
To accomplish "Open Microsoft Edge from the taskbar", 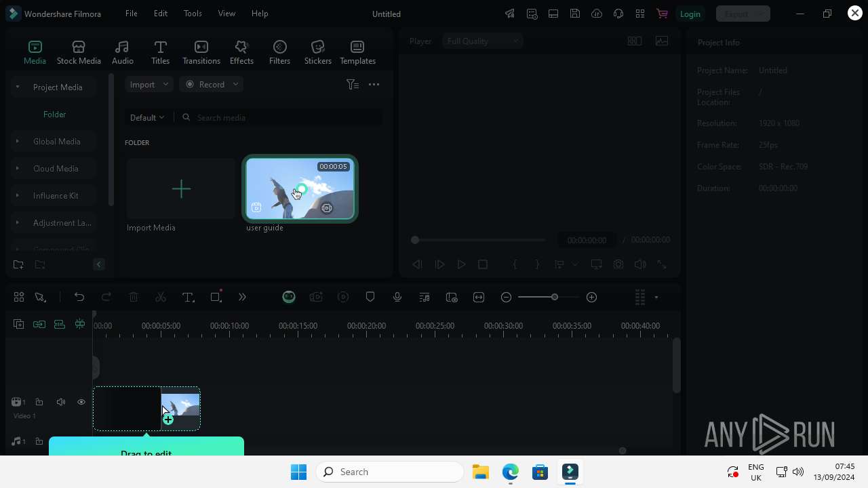I will click(511, 472).
